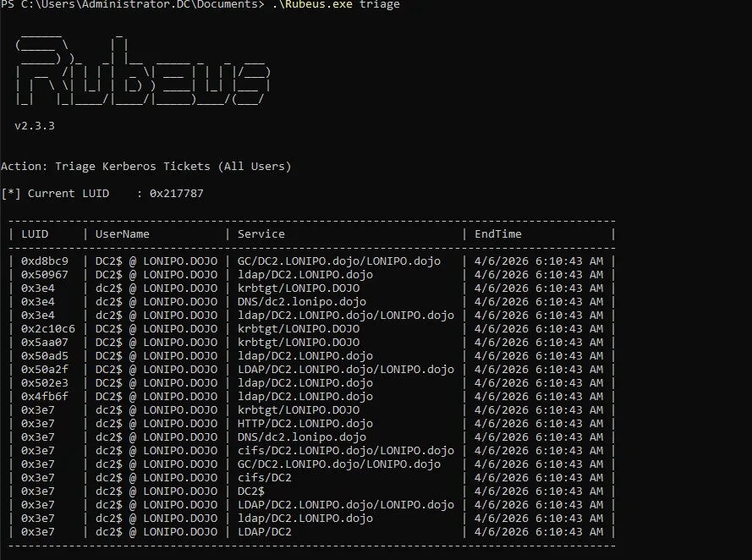This screenshot has width=752, height=560.
Task: Click the EndTime value in the HTTP/DC2.LONIPO.dojo row
Action: click(x=539, y=423)
